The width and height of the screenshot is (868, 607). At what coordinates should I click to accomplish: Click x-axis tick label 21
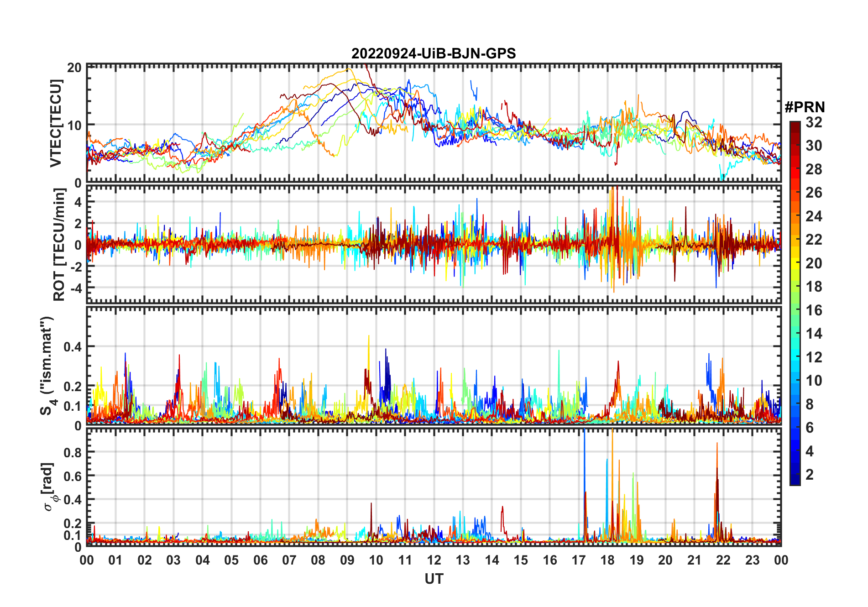(694, 560)
